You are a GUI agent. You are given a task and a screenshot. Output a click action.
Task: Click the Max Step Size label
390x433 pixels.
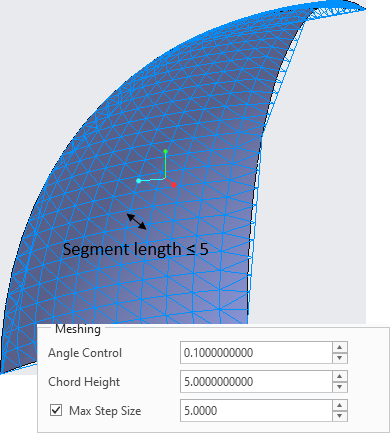[105, 411]
